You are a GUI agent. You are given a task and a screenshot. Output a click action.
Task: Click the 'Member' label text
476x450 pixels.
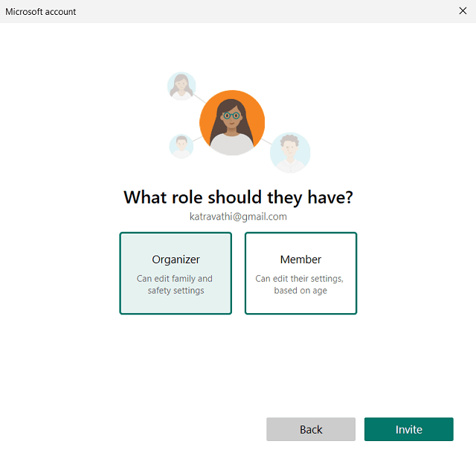(x=300, y=260)
